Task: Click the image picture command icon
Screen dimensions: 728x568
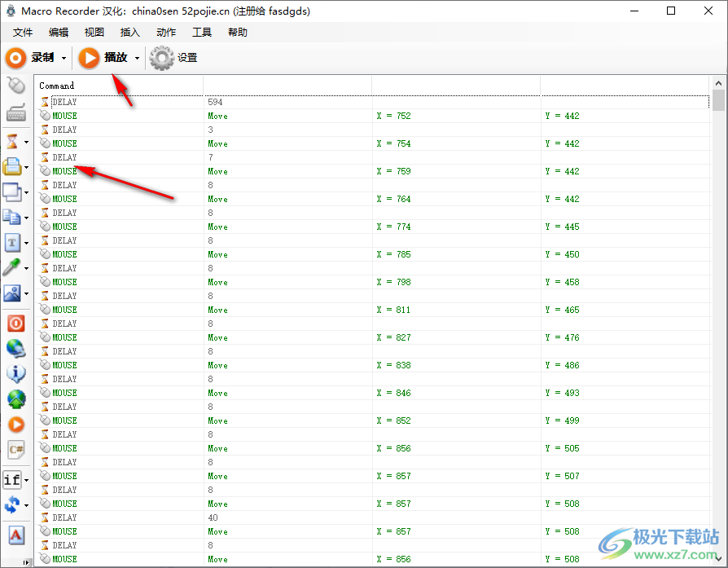Action: tap(12, 293)
